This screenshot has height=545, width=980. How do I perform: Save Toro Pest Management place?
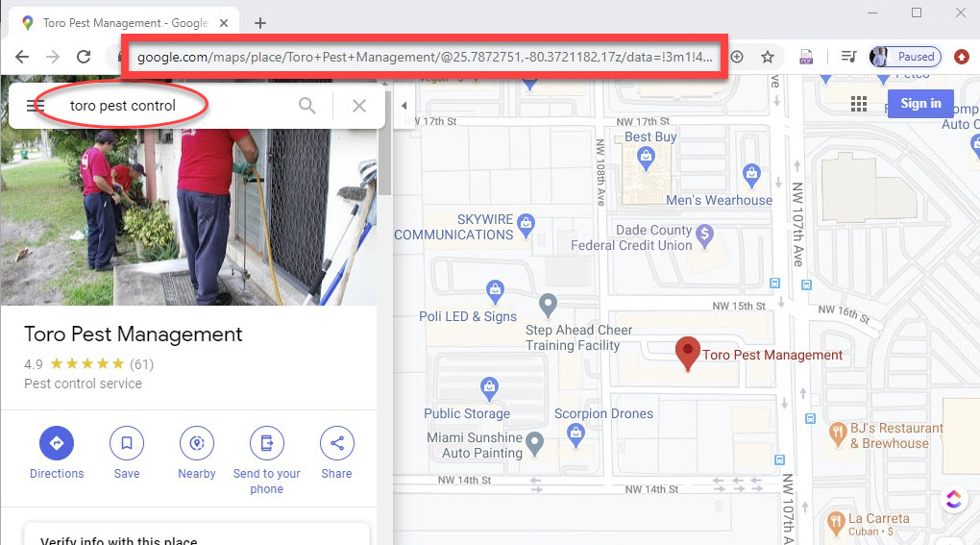[x=127, y=443]
